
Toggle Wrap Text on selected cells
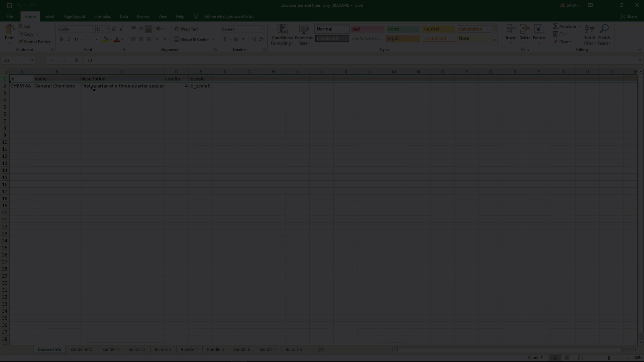pyautogui.click(x=186, y=29)
